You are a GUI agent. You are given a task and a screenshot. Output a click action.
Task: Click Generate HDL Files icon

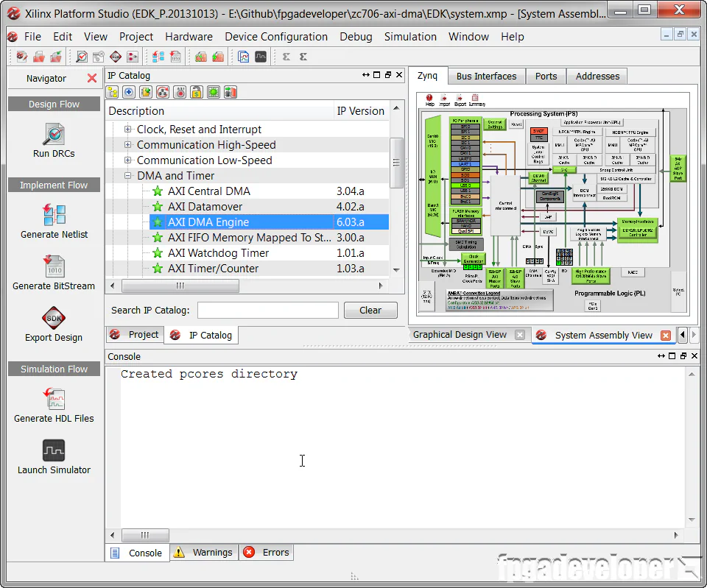coord(54,399)
